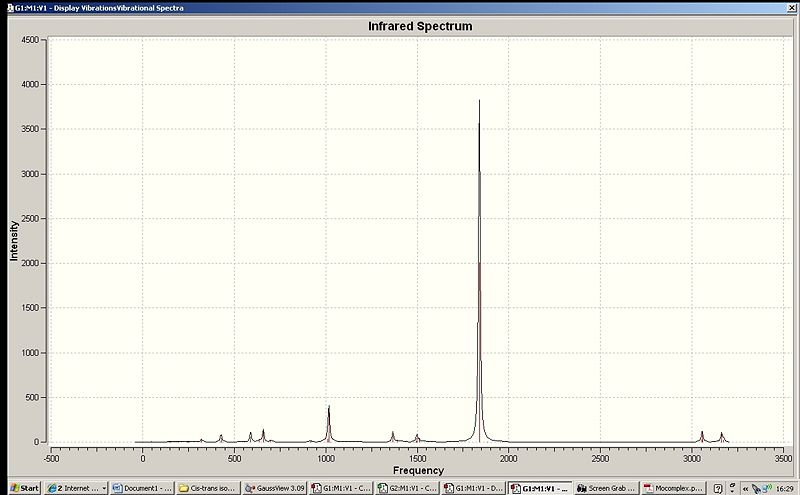This screenshot has height=495, width=800.
Task: Click the active G1:M1:V1 taskbar button
Action: 540,488
